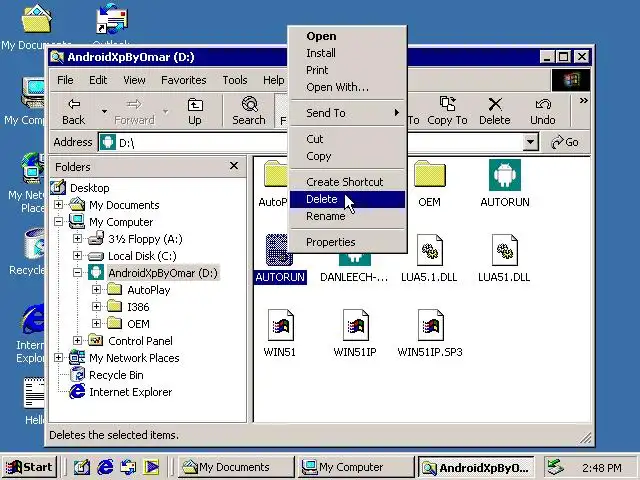Open the Search toolbar button
Screen dimensions: 640x480
(x=249, y=111)
